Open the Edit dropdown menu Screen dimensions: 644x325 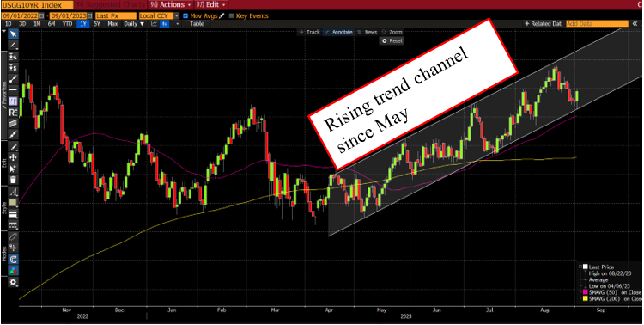(x=211, y=5)
